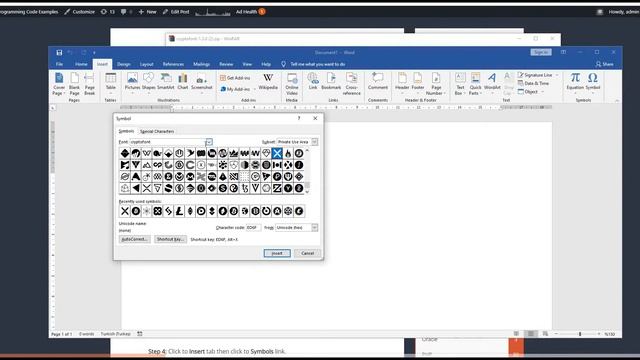Click the Header icon
This screenshot has width=640, height=360.
click(x=402, y=78)
